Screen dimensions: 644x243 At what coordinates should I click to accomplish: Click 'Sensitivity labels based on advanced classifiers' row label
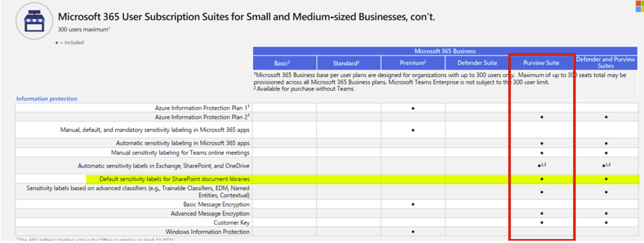(x=138, y=192)
